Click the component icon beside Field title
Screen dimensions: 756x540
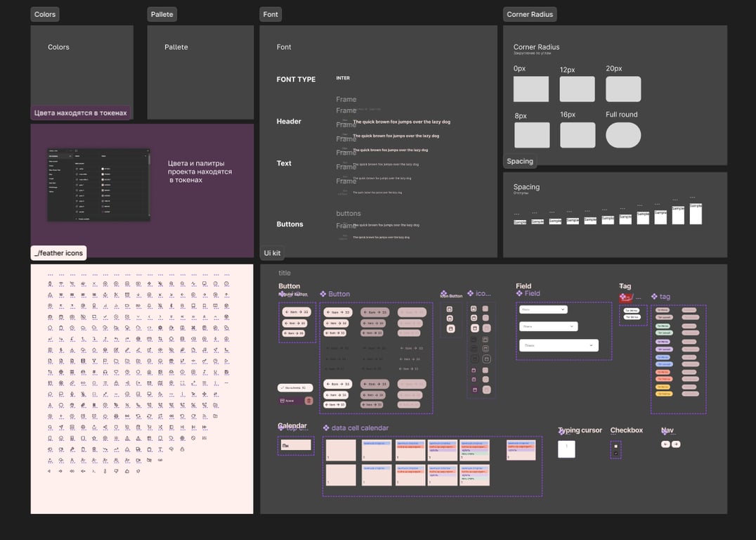pyautogui.click(x=519, y=293)
